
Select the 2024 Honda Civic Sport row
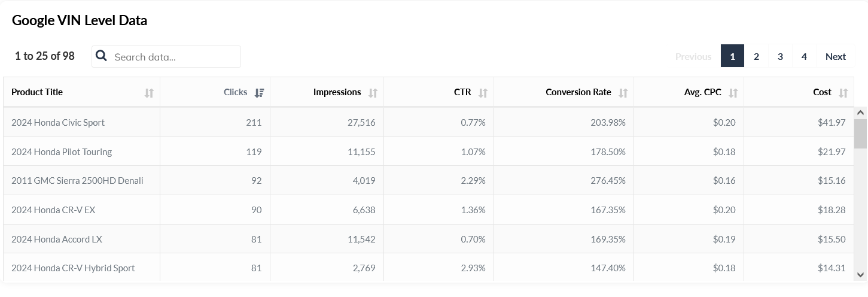(x=58, y=123)
